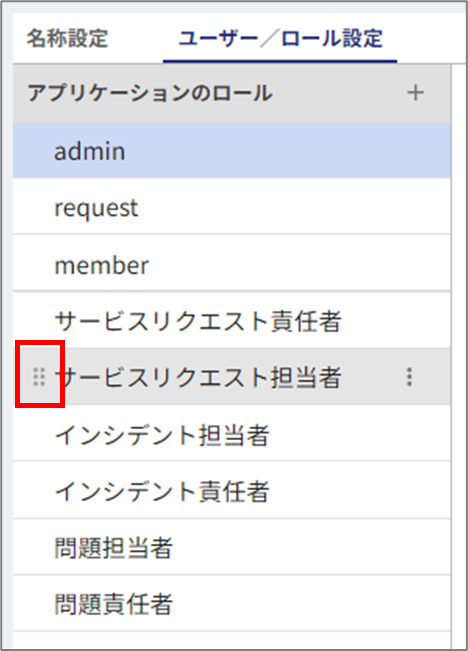
Task: Select the インシデント担当者 role
Action: click(232, 434)
